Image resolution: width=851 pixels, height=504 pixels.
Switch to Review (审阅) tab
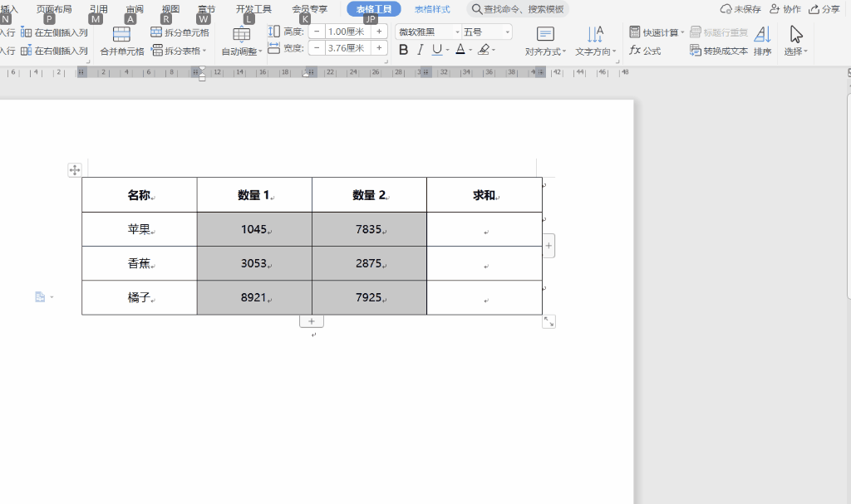(135, 9)
